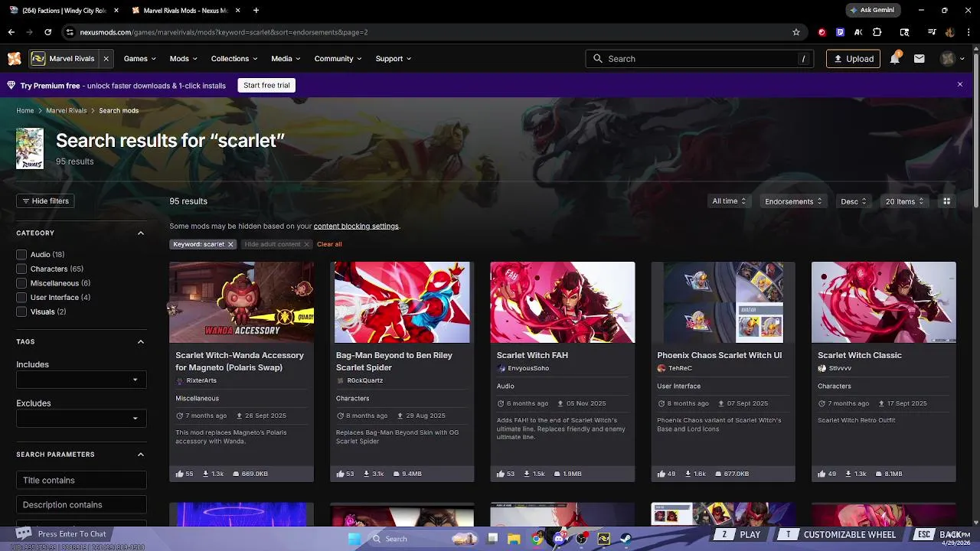Screen dimensions: 980x551
Task: Open the Mods menu
Action: pyautogui.click(x=183, y=59)
